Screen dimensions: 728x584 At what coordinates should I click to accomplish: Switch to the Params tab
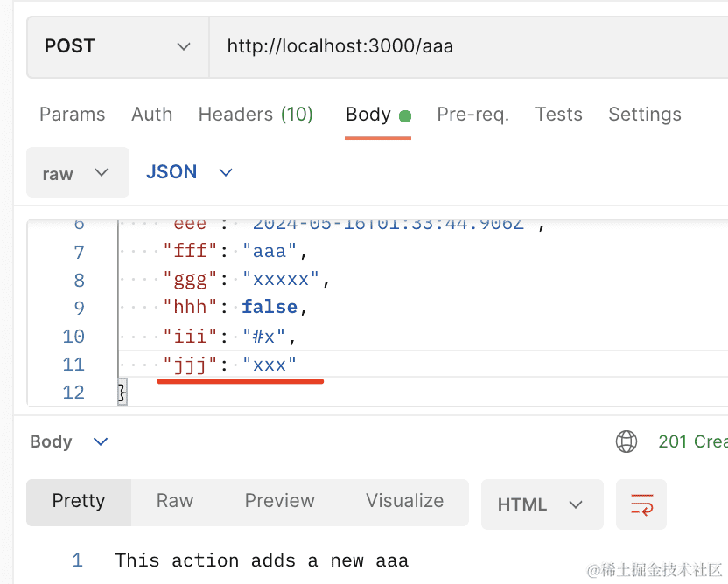tap(72, 115)
